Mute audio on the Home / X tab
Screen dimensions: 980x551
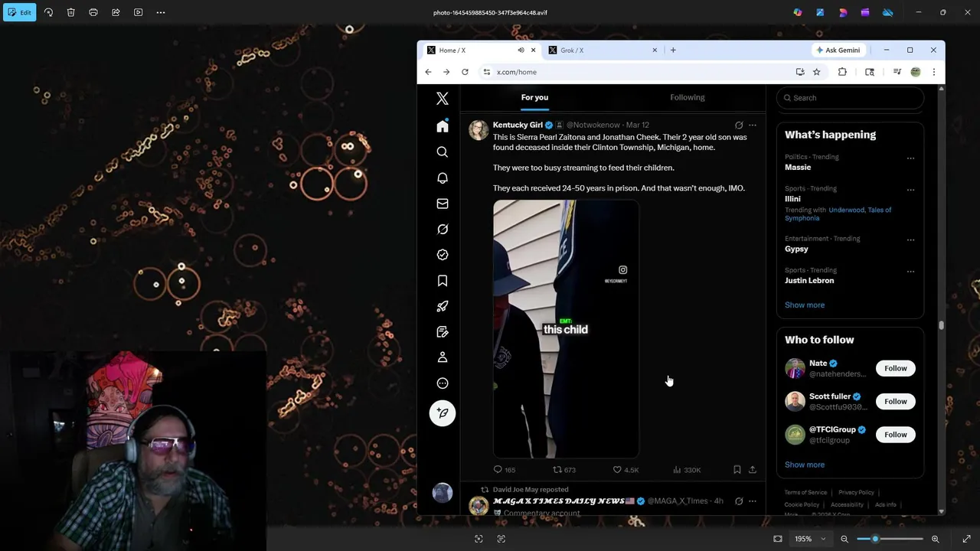coord(521,51)
